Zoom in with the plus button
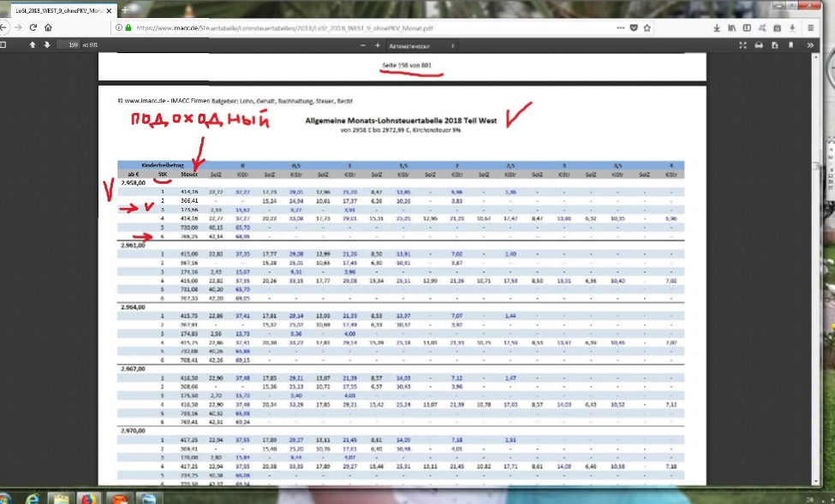The image size is (835, 504). tap(377, 44)
